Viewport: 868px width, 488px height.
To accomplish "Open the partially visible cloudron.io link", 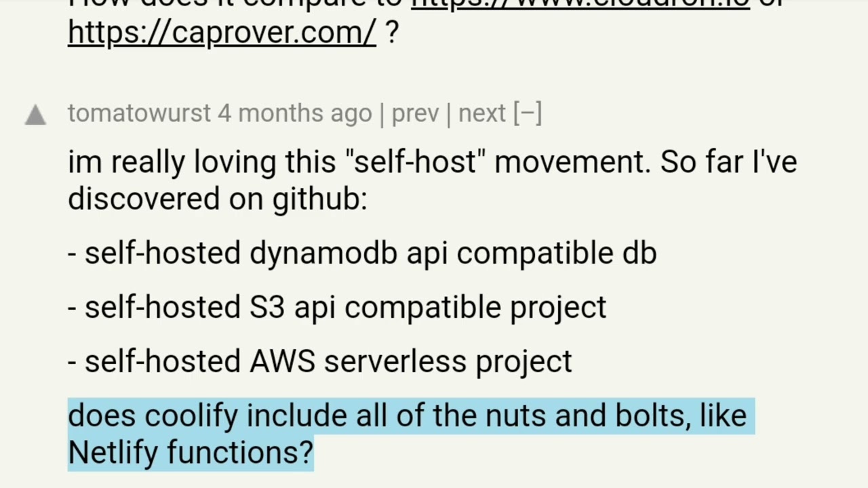I will (x=580, y=4).
